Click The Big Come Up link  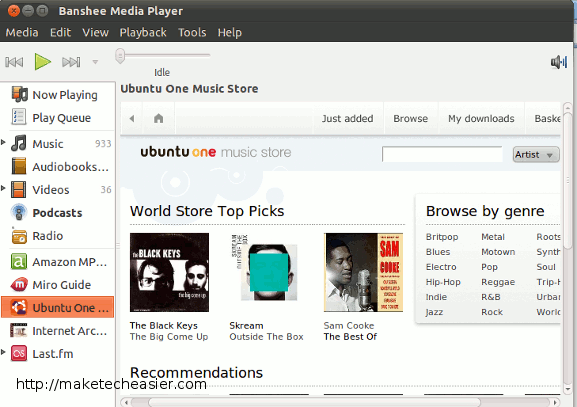tap(169, 337)
